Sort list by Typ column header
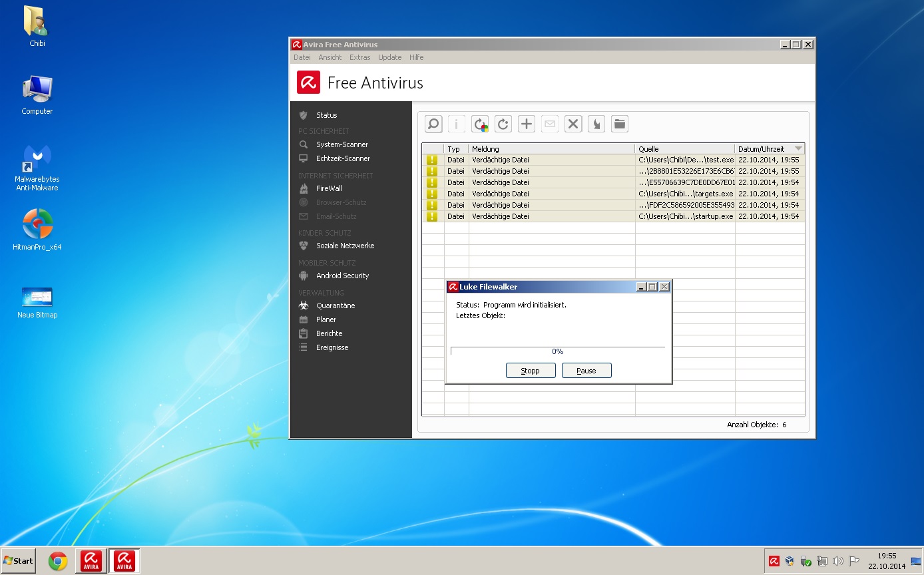Screen dimensions: 924x575 (x=456, y=149)
